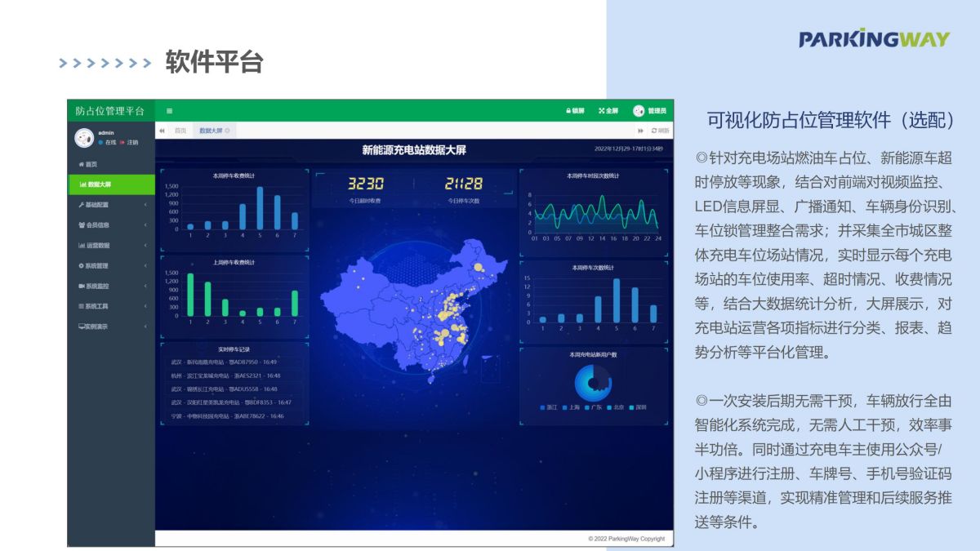Screen dimensions: 980x551
Task: Click tab scroll-left double arrow icon
Action: point(162,131)
